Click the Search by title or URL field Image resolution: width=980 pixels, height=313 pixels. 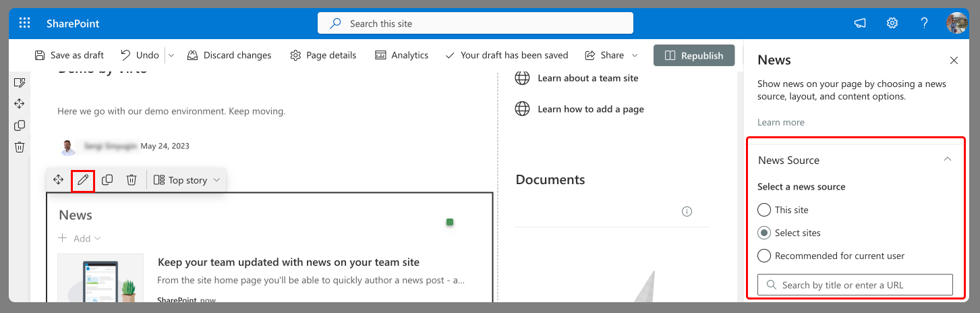click(855, 285)
